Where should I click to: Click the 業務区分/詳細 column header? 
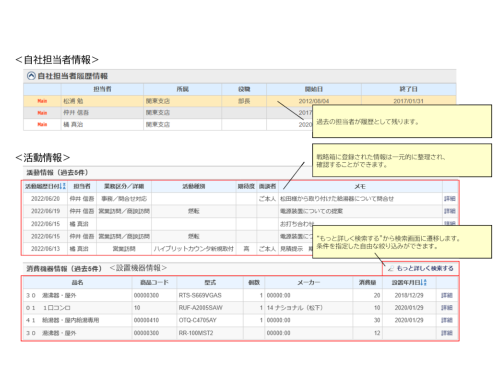124,186
